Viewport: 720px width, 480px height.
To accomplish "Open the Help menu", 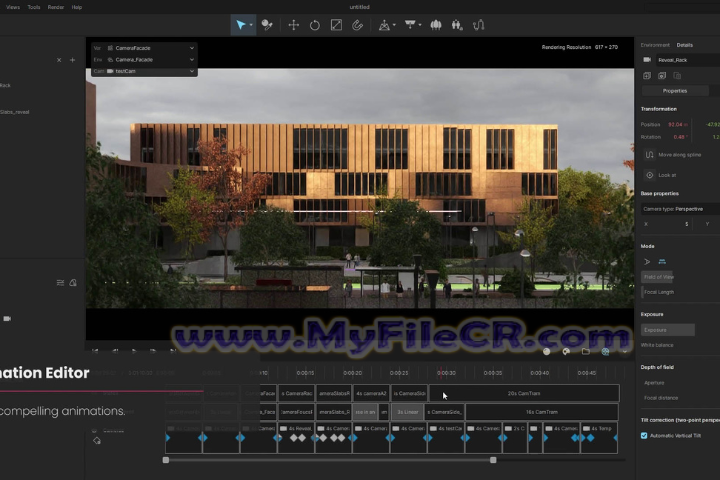I will tap(77, 7).
